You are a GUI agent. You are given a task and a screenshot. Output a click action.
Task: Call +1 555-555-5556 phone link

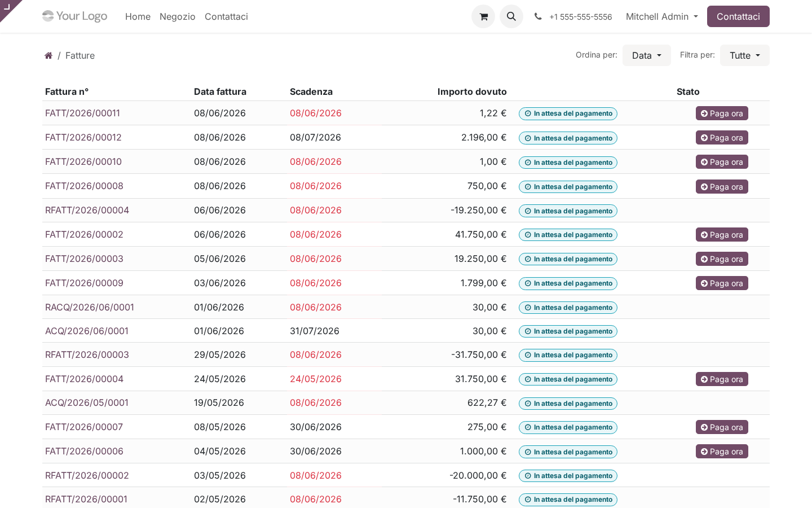click(x=581, y=17)
